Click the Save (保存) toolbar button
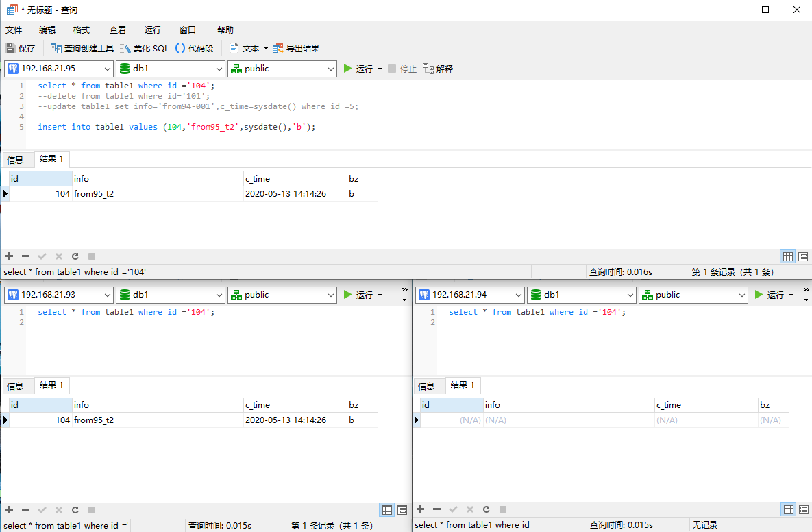The height and width of the screenshot is (532, 812). coord(20,48)
